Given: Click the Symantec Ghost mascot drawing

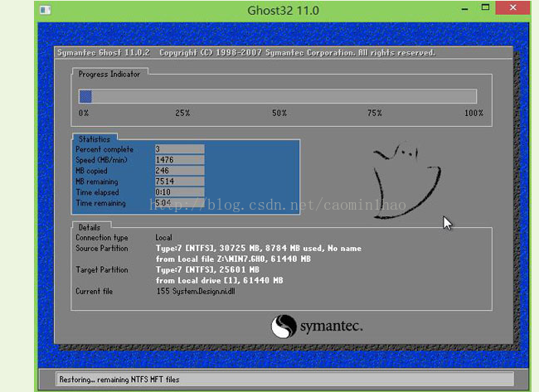Looking at the screenshot, I should coord(406,181).
